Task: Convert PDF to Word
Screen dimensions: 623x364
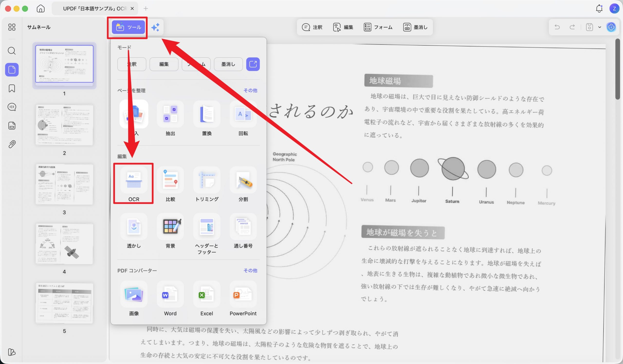Action: (x=170, y=299)
